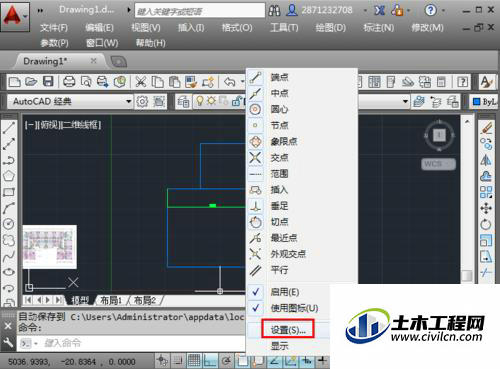The height and width of the screenshot is (369, 500).
Task: Select 垂足 snap from the menu
Action: click(279, 206)
